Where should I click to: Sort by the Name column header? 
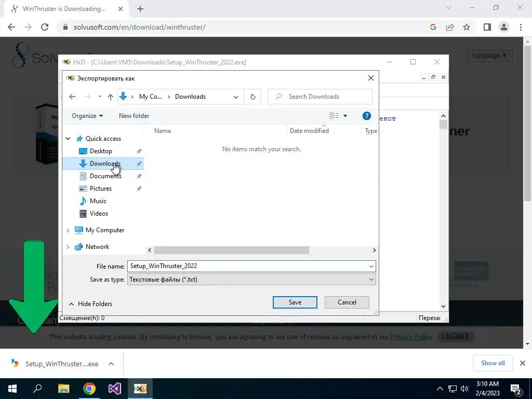tap(163, 130)
